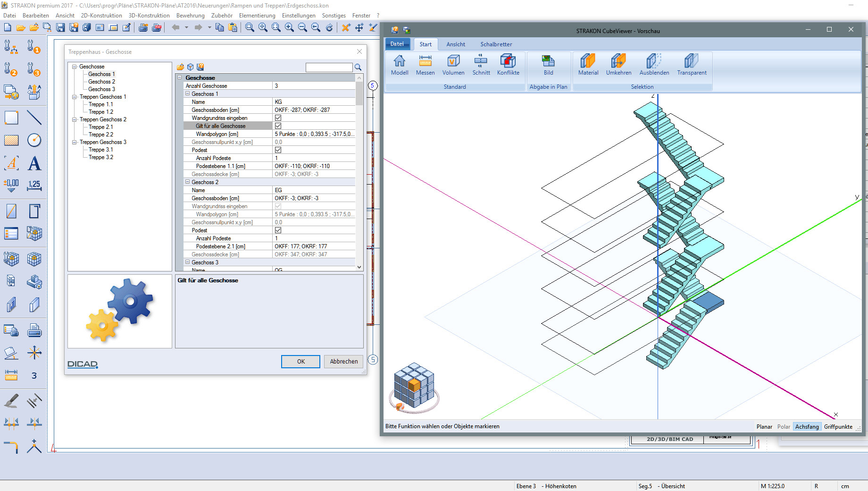Image resolution: width=868 pixels, height=491 pixels.
Task: Click the Volumen tool icon
Action: pyautogui.click(x=453, y=65)
